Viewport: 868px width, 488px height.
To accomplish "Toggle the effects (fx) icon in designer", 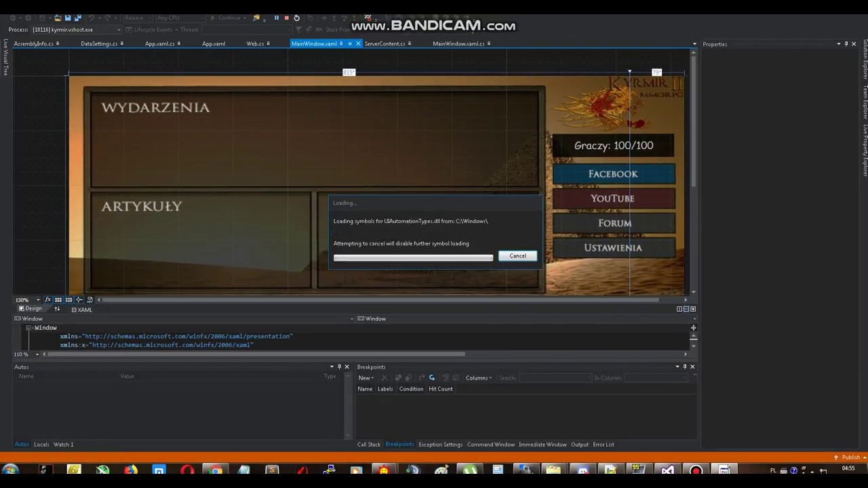I will [48, 300].
